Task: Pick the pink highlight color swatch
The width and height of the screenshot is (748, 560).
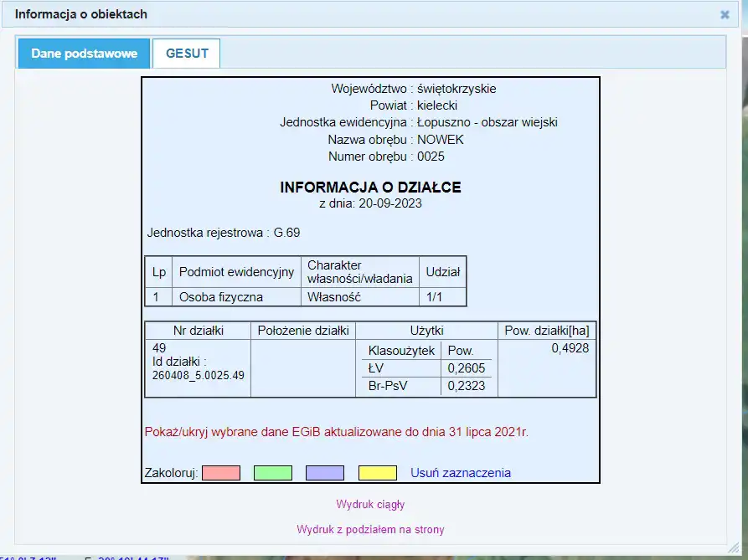Action: (221, 473)
